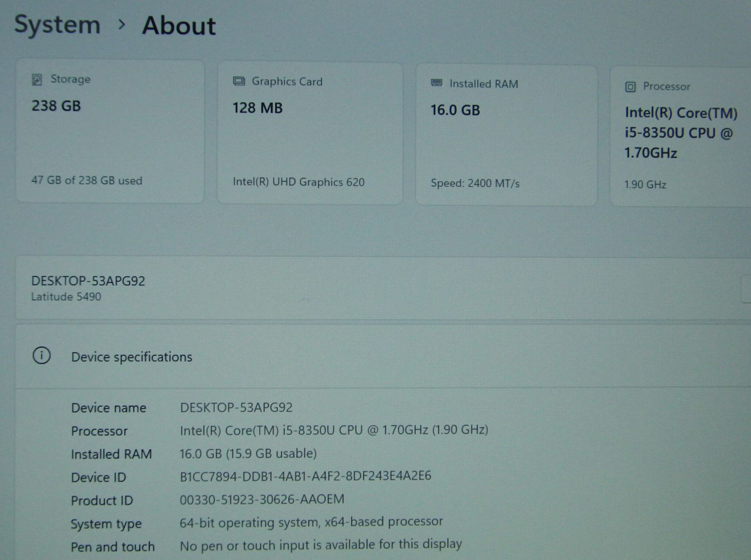This screenshot has width=751, height=560.
Task: Go back to System via breadcrumb
Action: 57,24
